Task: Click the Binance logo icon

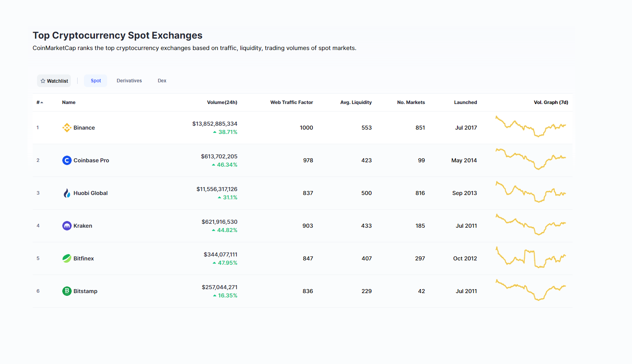Action: 67,128
